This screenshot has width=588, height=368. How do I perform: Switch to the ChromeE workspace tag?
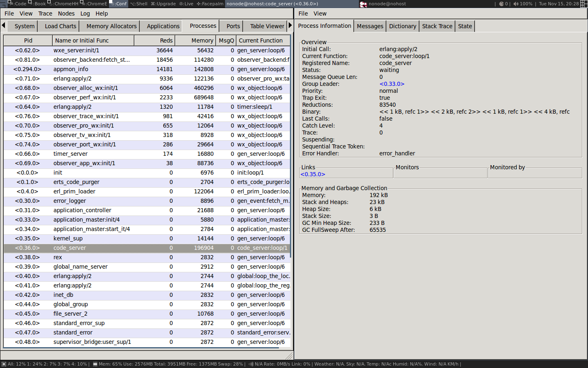(94, 4)
